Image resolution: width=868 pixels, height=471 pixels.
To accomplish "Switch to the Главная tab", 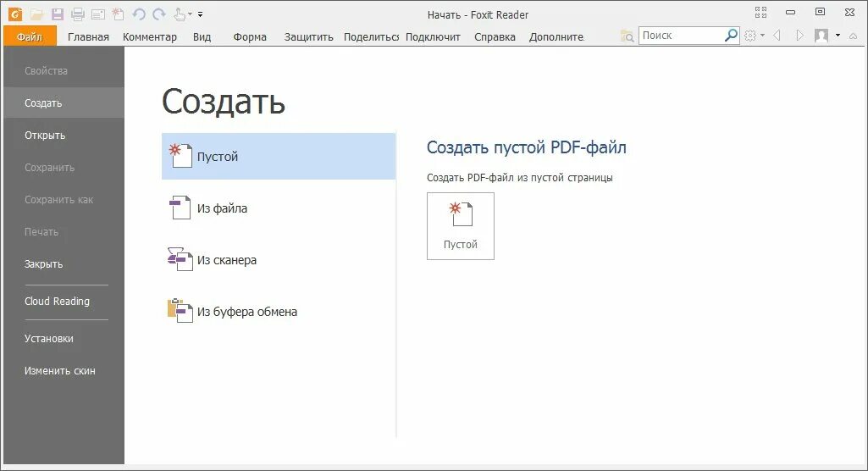I will 89,37.
